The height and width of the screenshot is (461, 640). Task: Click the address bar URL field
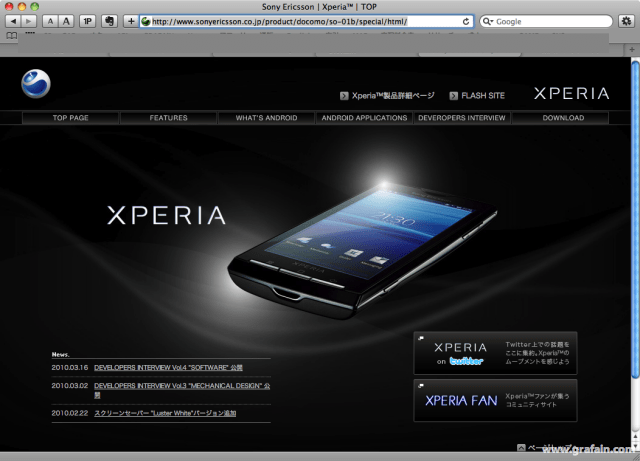[x=306, y=22]
